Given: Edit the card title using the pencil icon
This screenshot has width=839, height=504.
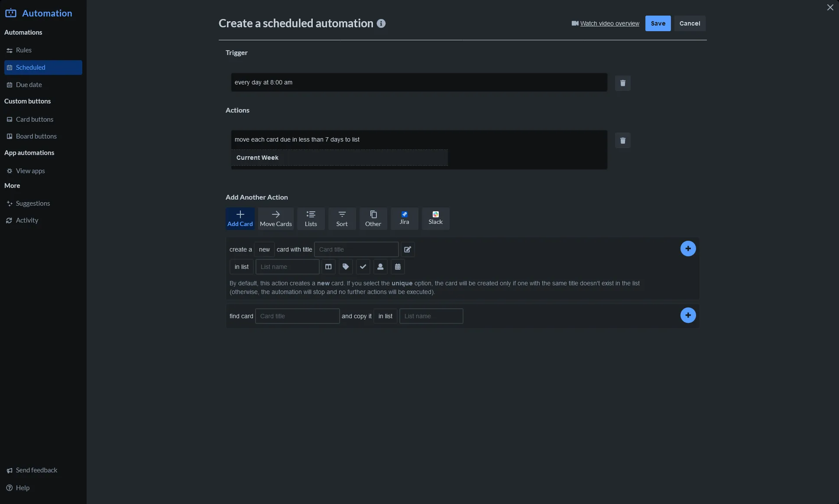Looking at the screenshot, I should [x=407, y=249].
